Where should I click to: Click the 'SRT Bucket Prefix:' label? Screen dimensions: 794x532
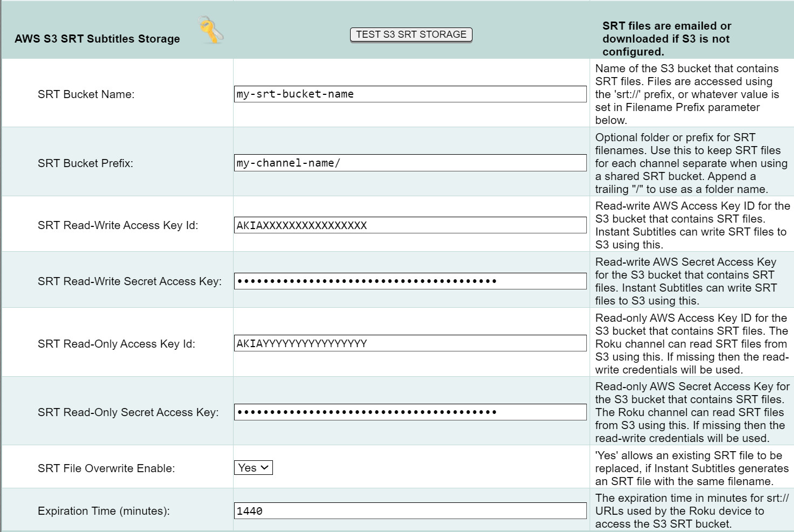click(85, 163)
